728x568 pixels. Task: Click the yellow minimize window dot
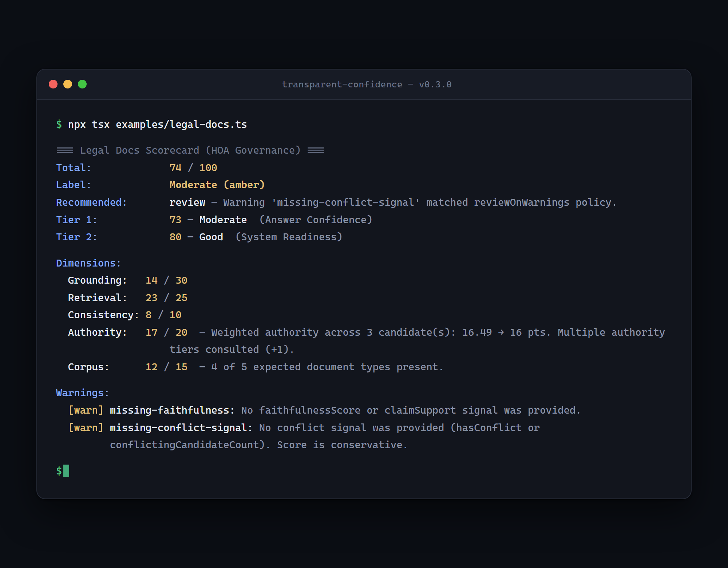pos(68,84)
